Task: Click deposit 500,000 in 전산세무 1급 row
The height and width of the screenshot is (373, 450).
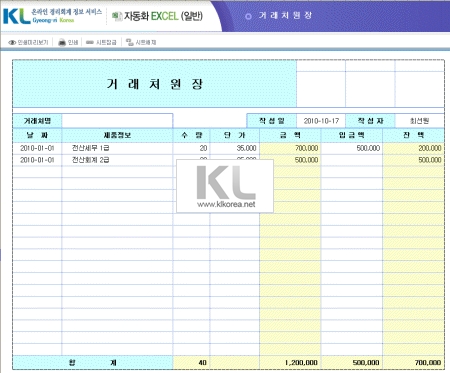Action: pos(352,148)
